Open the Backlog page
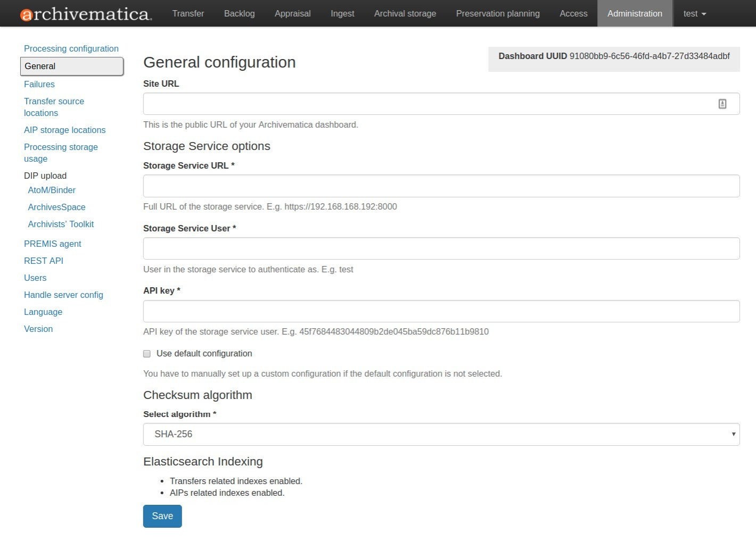 (x=239, y=13)
